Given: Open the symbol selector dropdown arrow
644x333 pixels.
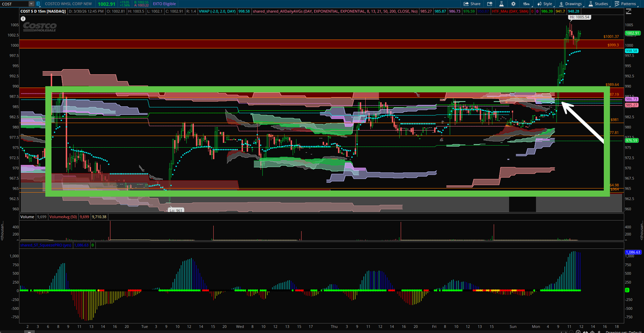Looking at the screenshot, I should pos(31,3).
